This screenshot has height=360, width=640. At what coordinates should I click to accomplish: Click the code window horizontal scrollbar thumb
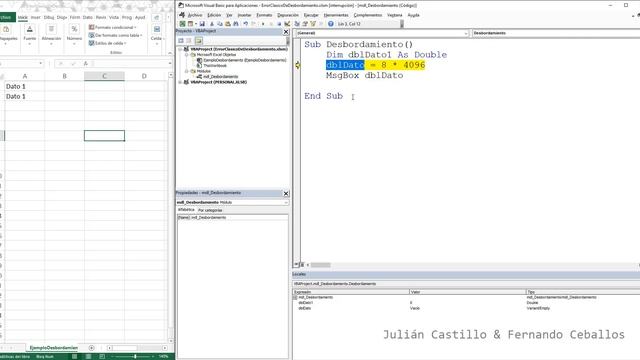point(320,265)
